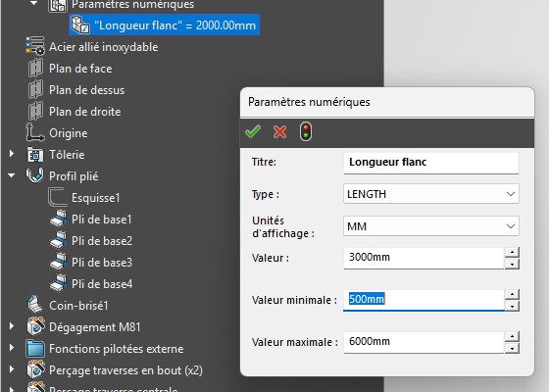Click the Valeur field 3000mm

pos(424,258)
